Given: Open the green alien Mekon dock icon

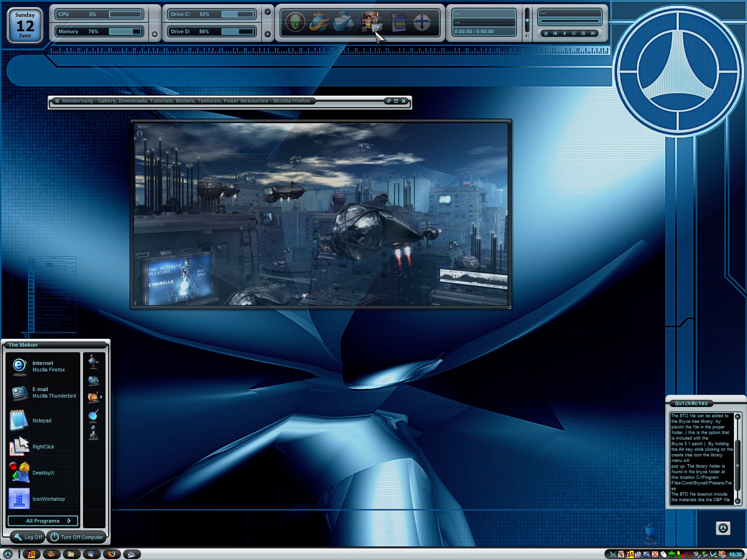Looking at the screenshot, I should (295, 22).
